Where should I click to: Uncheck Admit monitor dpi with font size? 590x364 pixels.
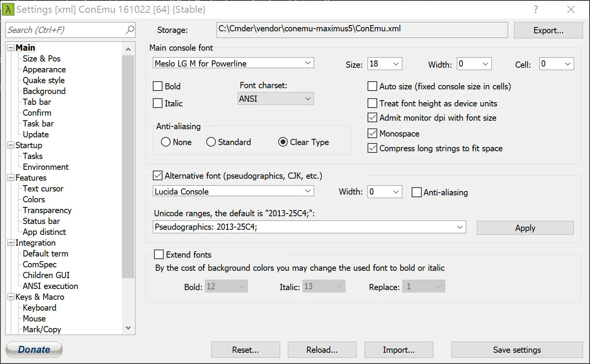(x=372, y=118)
